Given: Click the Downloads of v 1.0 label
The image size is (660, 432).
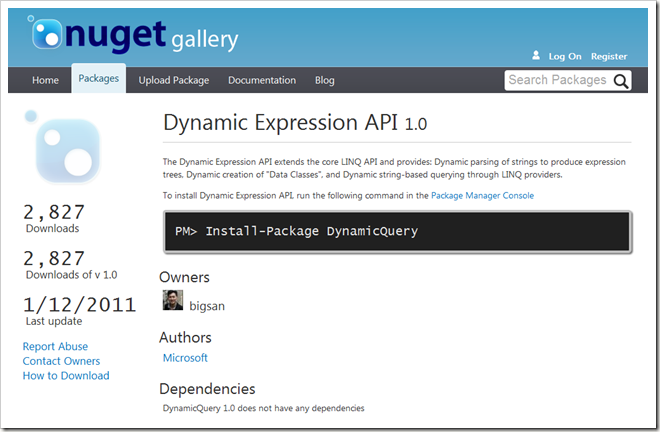Looking at the screenshot, I should 72,275.
